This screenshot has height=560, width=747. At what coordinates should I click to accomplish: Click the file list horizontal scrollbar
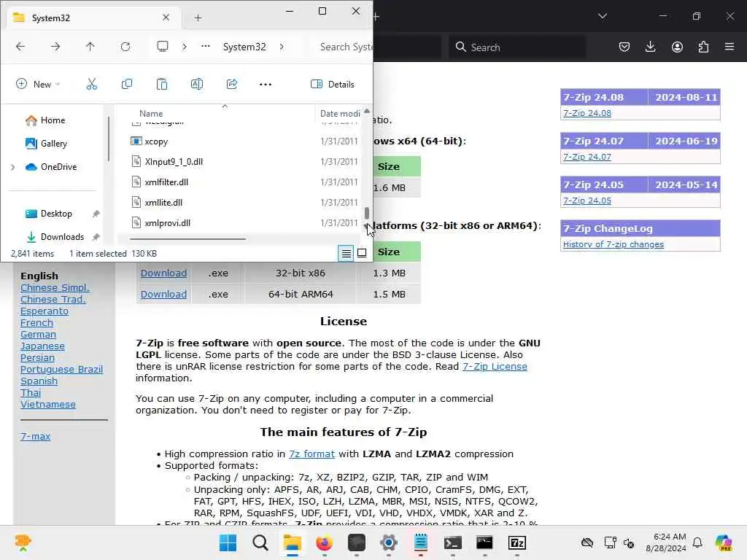point(187,239)
